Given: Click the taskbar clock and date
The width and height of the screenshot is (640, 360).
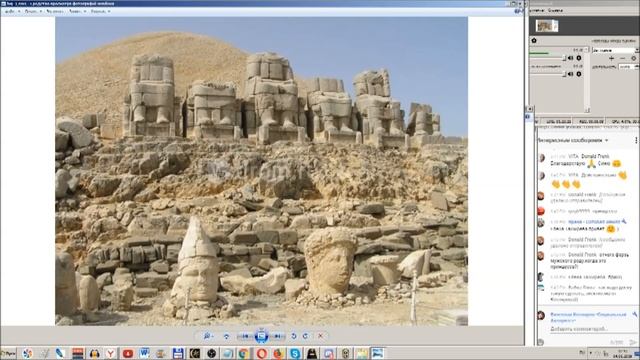Looking at the screenshot, I should pyautogui.click(x=623, y=353).
